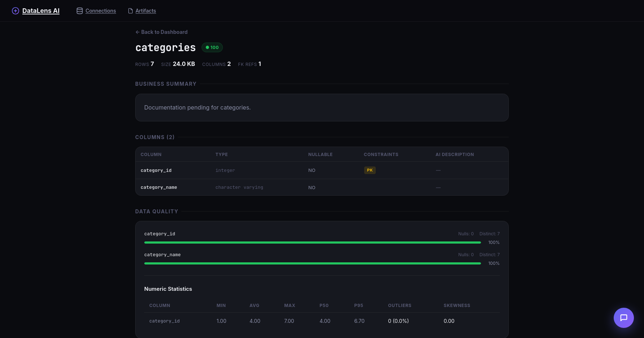
Task: Click the rows count value 7
Action: coord(152,64)
